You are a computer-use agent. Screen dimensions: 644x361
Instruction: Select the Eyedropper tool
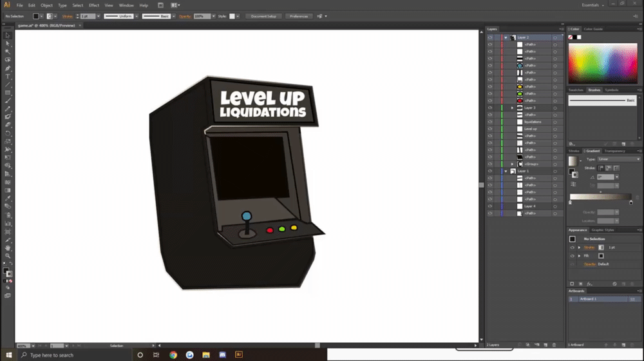point(7,198)
